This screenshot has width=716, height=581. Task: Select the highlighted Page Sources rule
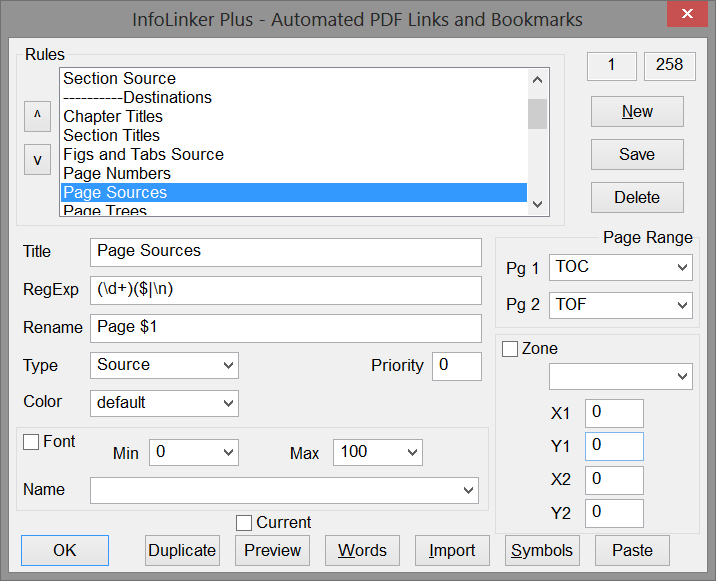(294, 192)
